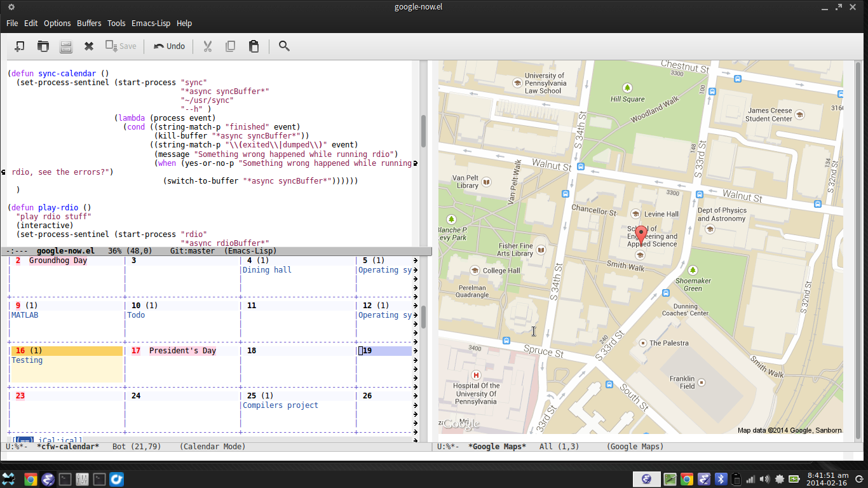Click the scissors Cut icon
This screenshot has height=488, width=868.
click(207, 46)
